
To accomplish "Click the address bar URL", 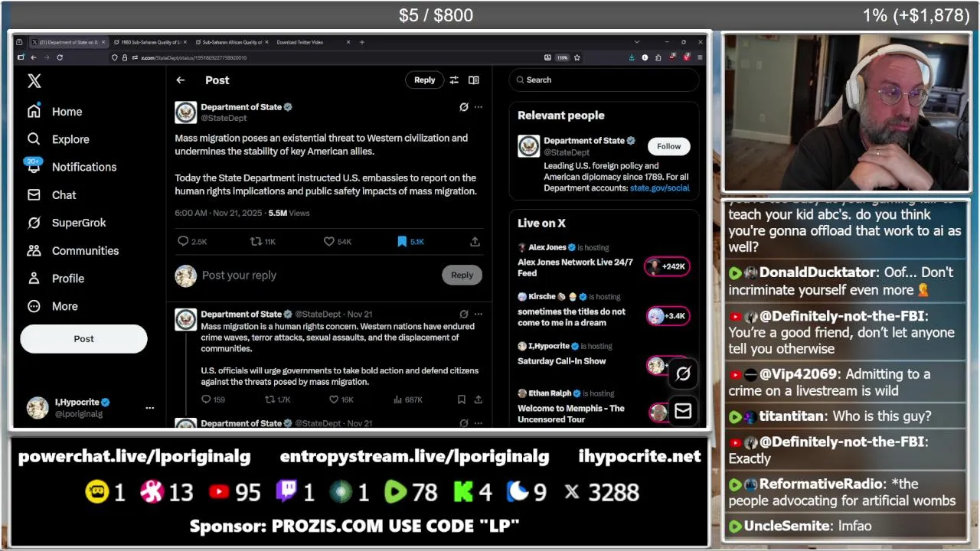I will (194, 57).
